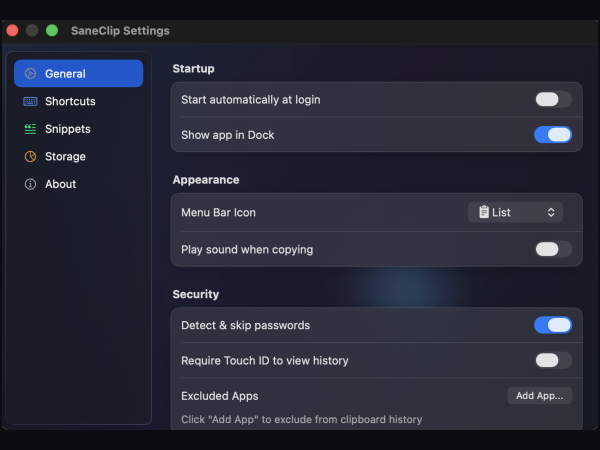Select the General label in the sidebar
This screenshot has width=600, height=450.
[65, 73]
